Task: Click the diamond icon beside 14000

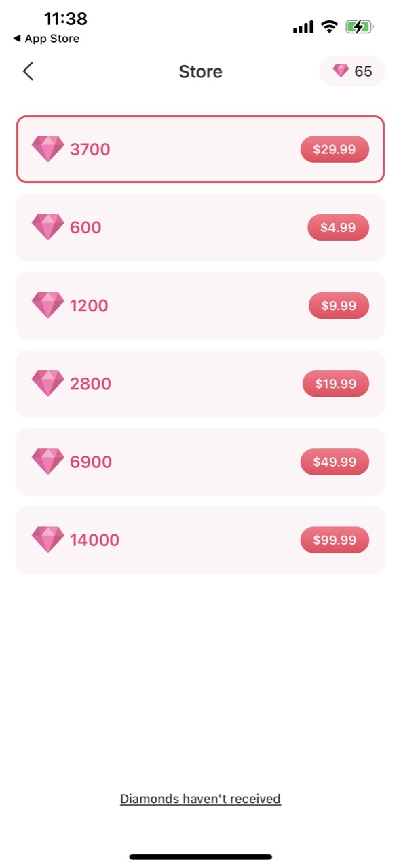Action: pyautogui.click(x=47, y=540)
